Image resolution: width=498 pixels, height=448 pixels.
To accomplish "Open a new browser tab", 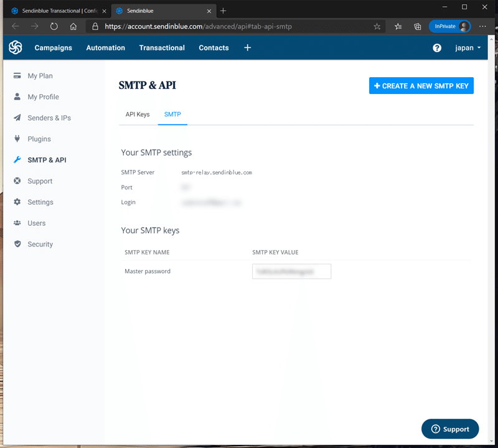I will click(x=223, y=11).
